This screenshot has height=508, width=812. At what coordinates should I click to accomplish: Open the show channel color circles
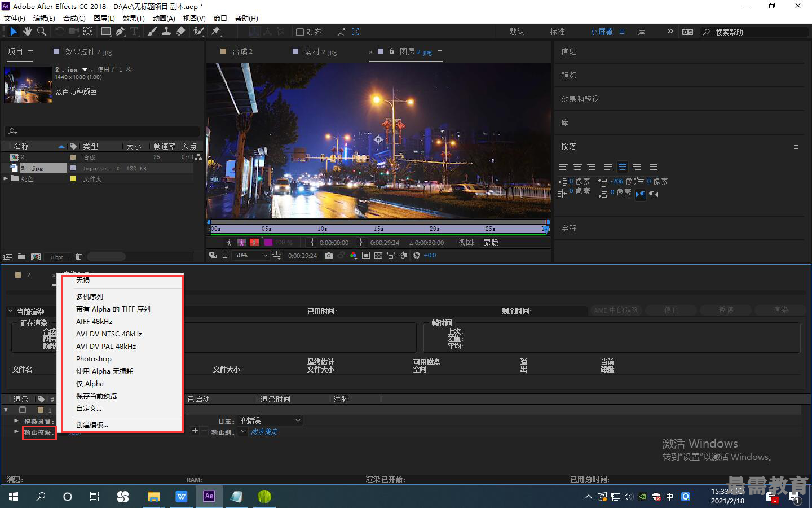click(x=353, y=255)
